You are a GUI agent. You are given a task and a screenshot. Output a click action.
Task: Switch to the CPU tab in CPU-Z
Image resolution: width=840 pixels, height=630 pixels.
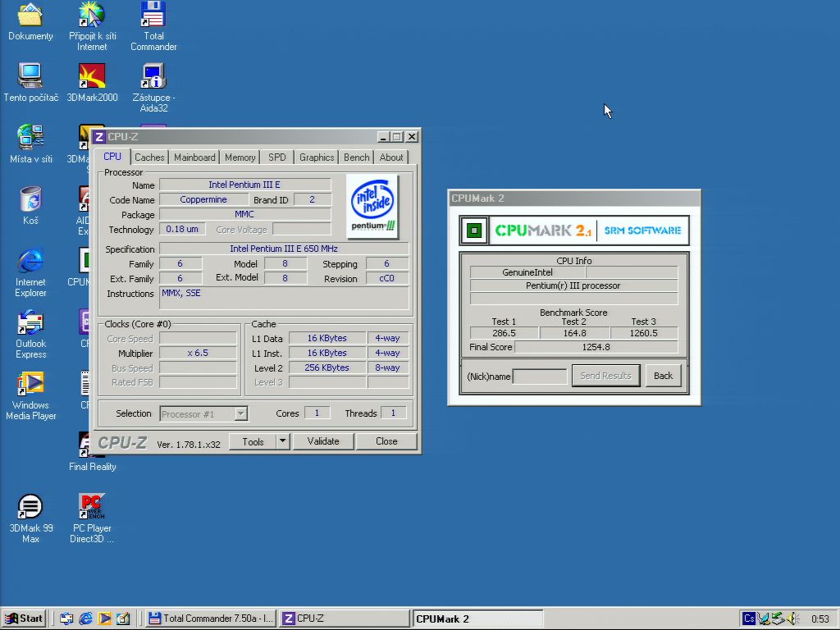(112, 157)
